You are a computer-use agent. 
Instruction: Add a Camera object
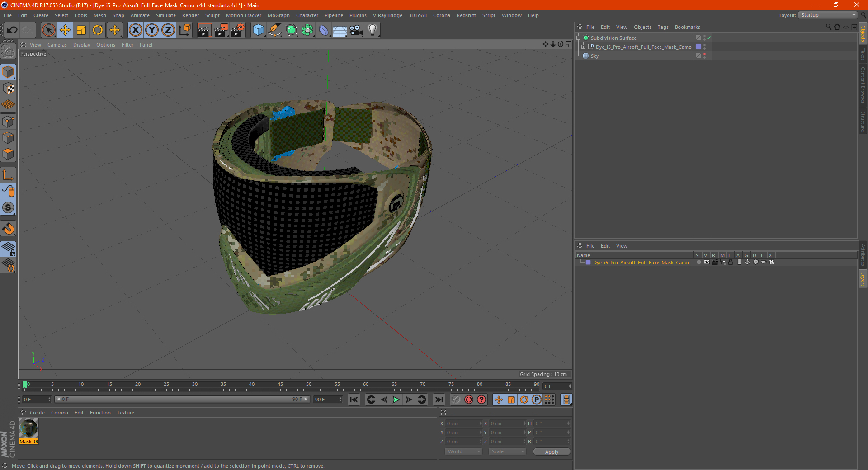[356, 30]
